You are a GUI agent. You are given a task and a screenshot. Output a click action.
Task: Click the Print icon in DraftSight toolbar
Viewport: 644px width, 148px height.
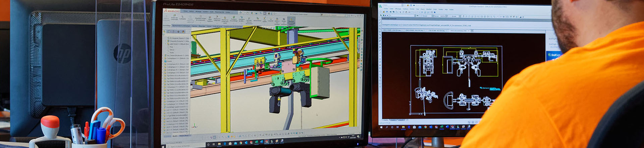tap(390, 12)
